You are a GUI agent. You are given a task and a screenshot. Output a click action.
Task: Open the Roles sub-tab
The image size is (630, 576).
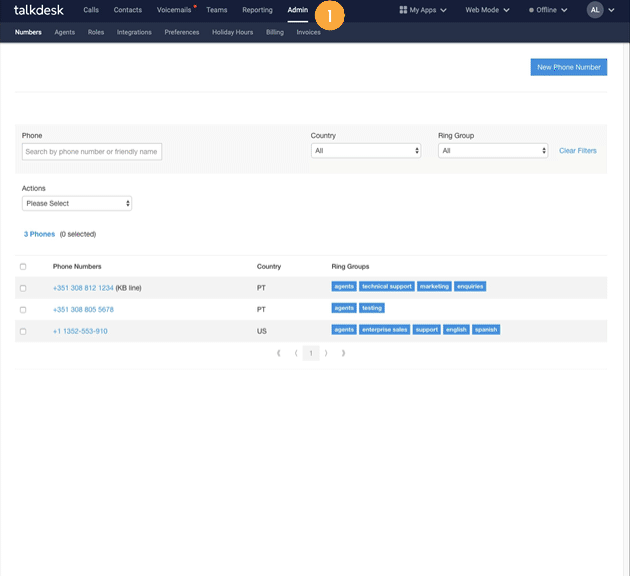96,32
